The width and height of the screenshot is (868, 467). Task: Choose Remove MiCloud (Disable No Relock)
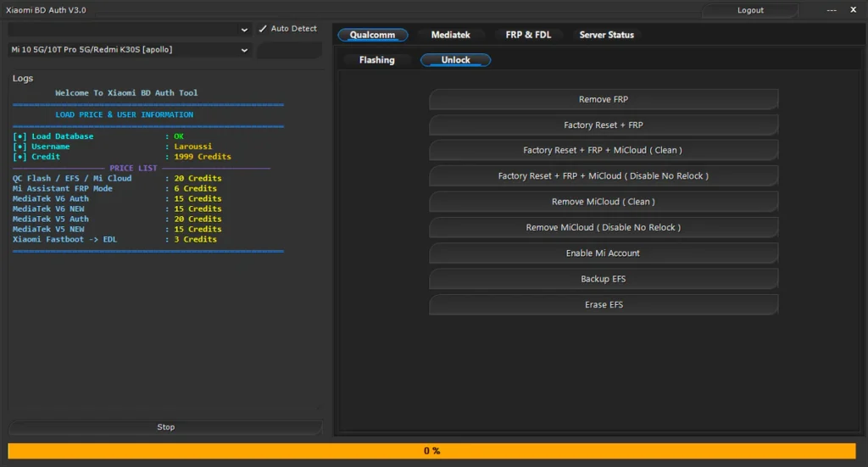click(604, 227)
